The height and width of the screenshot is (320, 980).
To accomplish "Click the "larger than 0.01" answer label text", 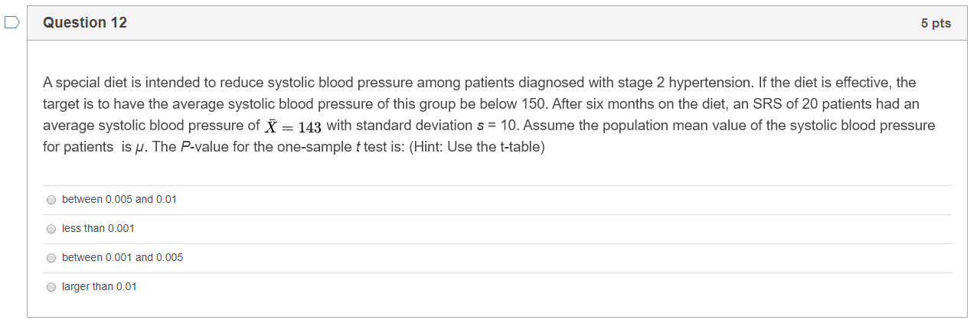I will 100,287.
